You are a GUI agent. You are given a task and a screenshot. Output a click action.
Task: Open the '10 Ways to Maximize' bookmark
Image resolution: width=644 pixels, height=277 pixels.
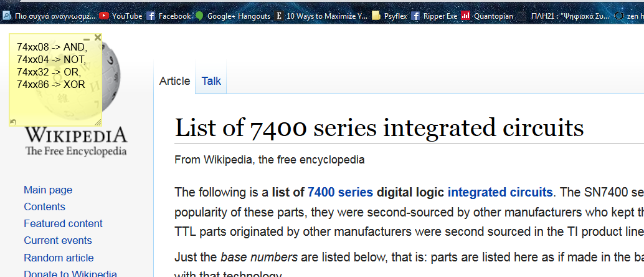tap(321, 16)
